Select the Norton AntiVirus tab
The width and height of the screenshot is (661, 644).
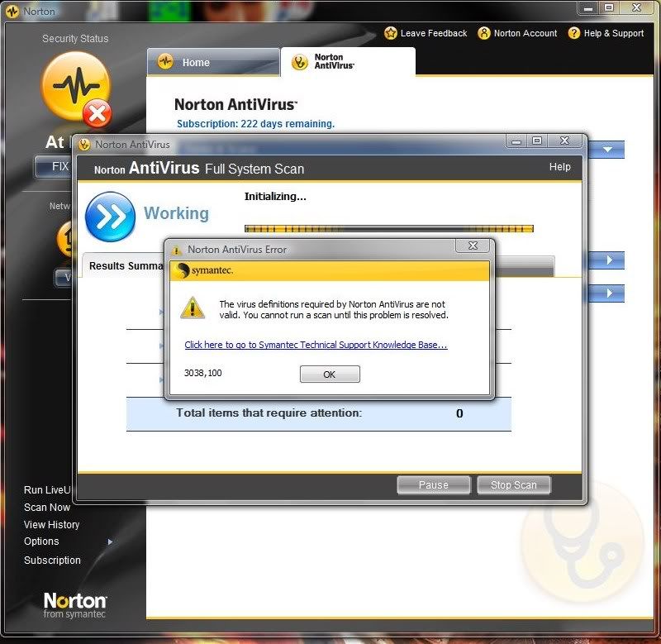(348, 62)
